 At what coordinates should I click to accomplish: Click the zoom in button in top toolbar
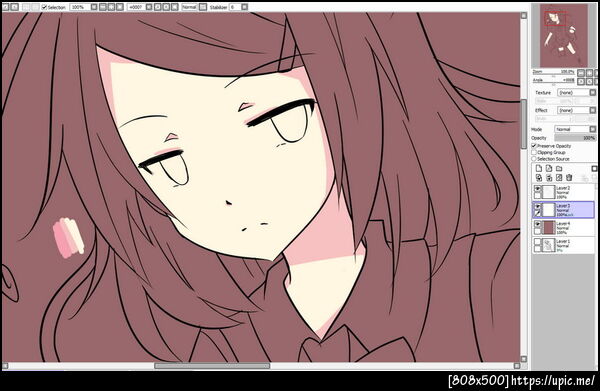pos(111,7)
